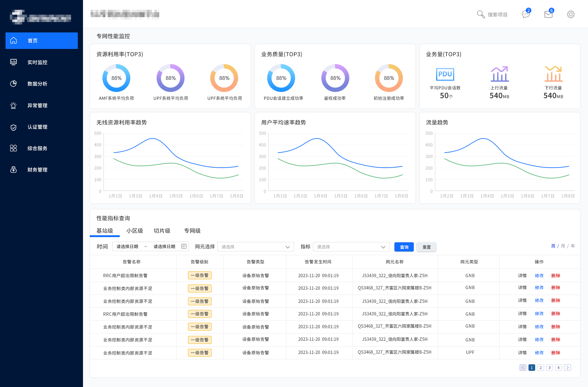Click the 上行流量 chart icon

[x=499, y=74]
